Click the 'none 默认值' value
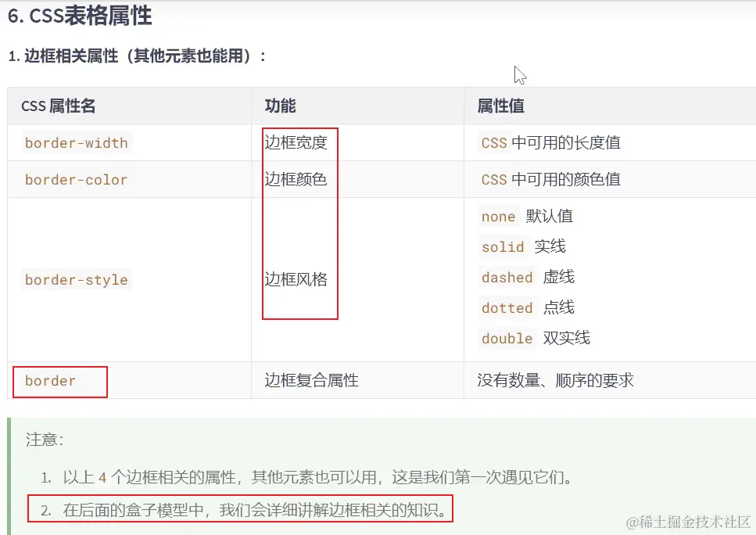 (x=526, y=216)
